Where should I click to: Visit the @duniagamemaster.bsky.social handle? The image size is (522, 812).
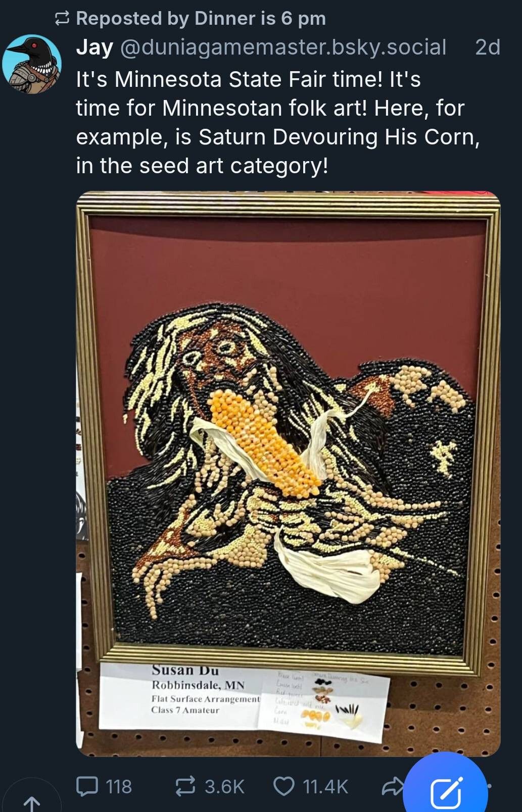click(x=283, y=47)
